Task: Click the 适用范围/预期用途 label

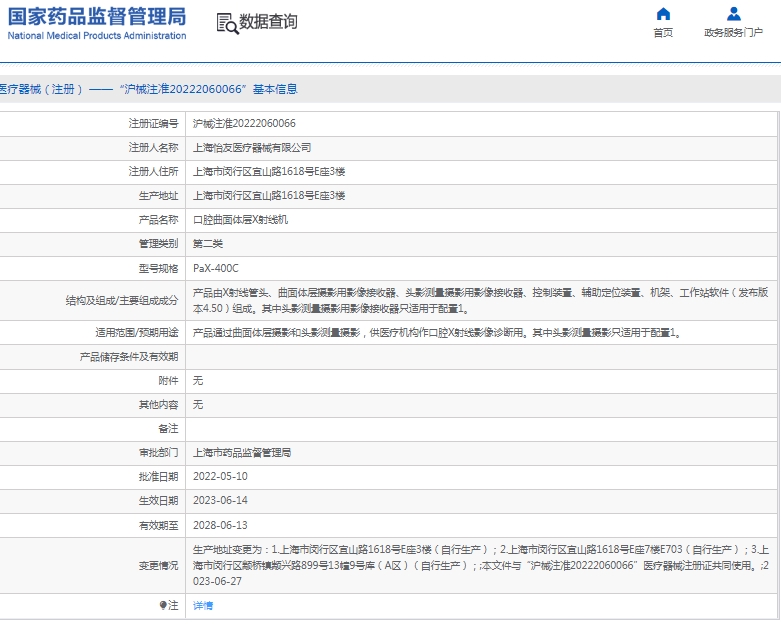Action: (x=137, y=332)
